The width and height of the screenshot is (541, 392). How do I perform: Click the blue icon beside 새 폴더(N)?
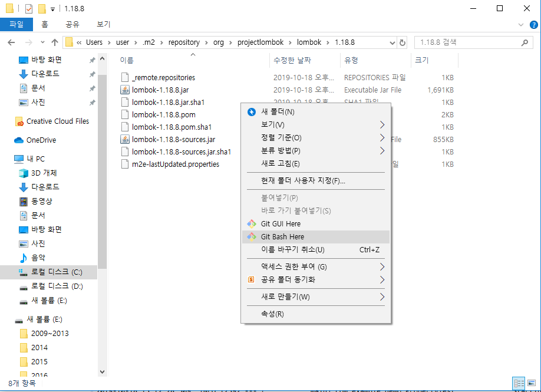[252, 112]
